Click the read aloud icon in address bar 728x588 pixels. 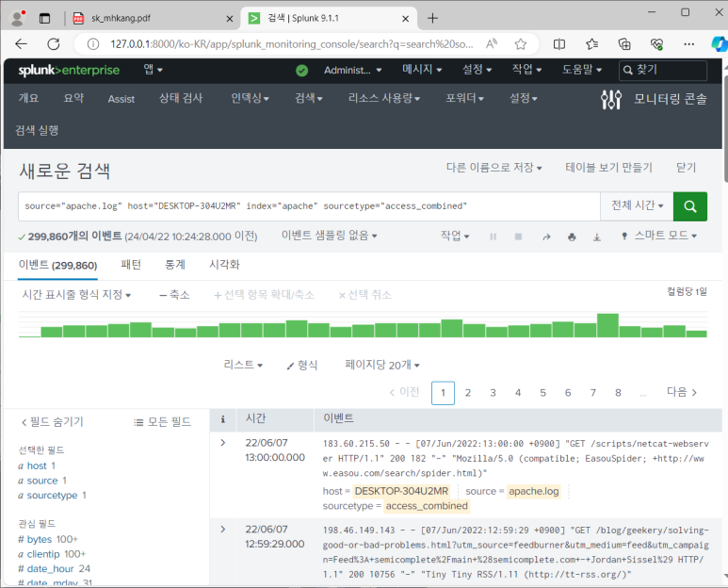492,44
